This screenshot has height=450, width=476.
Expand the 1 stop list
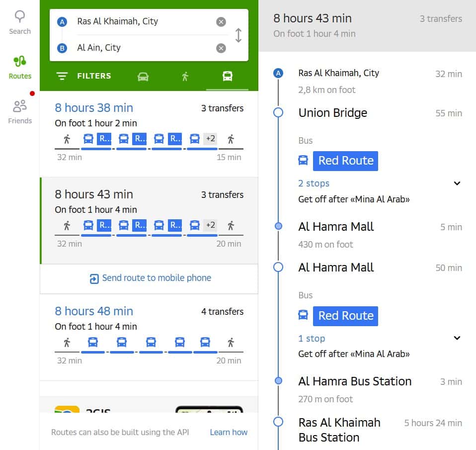[457, 338]
